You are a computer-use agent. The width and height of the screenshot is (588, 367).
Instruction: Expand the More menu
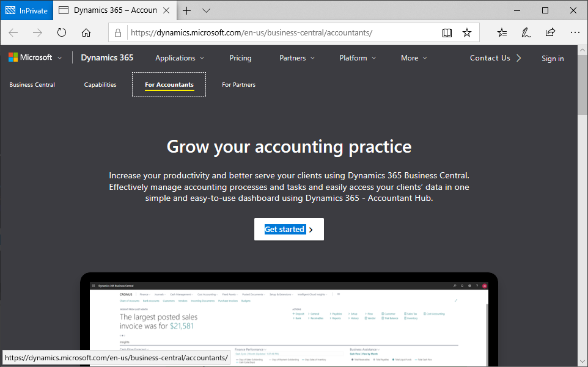click(x=414, y=58)
